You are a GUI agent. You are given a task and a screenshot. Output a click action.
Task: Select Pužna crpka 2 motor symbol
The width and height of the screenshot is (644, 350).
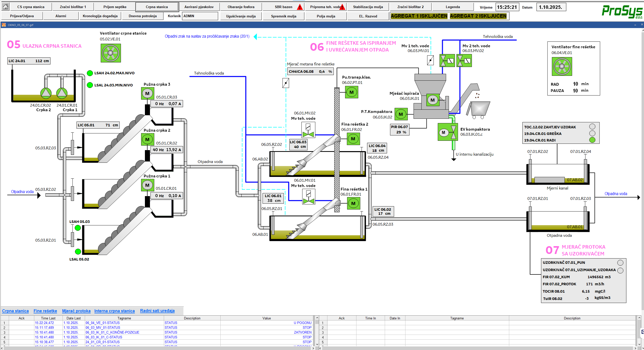(x=147, y=139)
